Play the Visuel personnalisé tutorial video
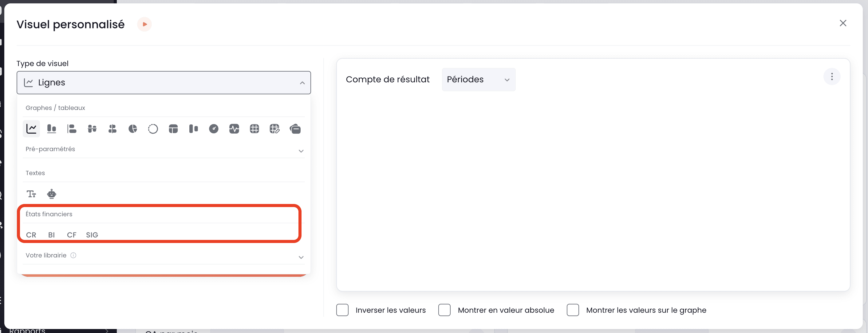 click(x=144, y=24)
